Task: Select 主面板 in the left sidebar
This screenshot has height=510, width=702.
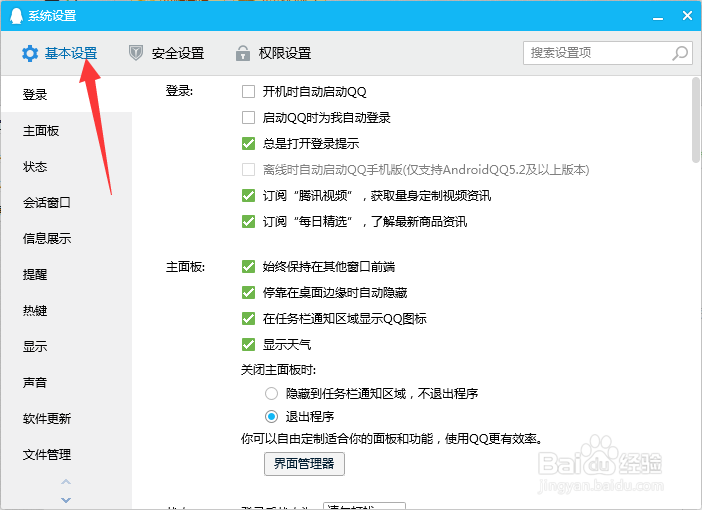Action: 66,131
